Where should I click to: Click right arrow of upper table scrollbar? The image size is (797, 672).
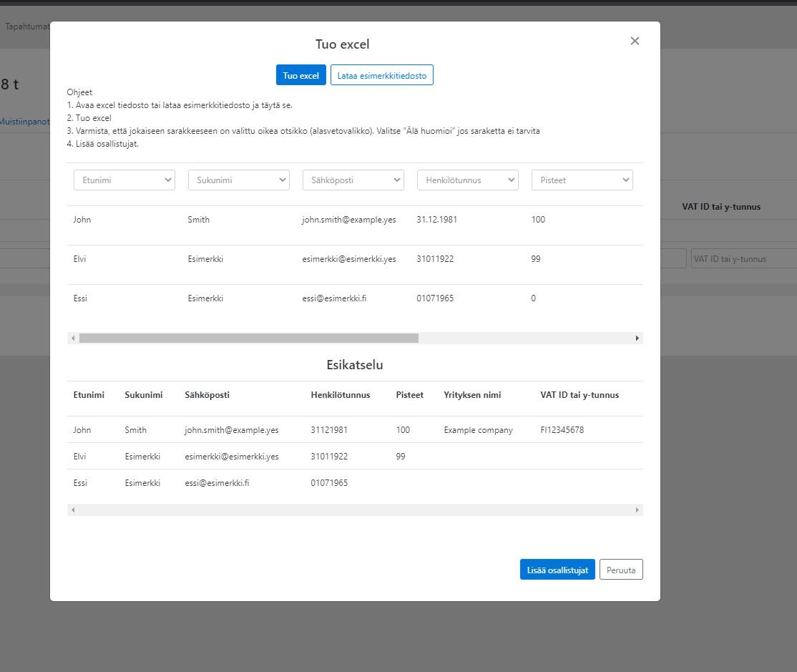click(637, 338)
